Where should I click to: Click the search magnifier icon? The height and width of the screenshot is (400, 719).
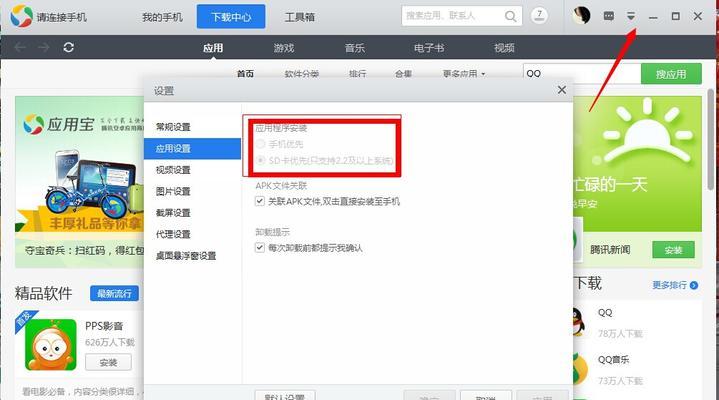click(x=510, y=17)
